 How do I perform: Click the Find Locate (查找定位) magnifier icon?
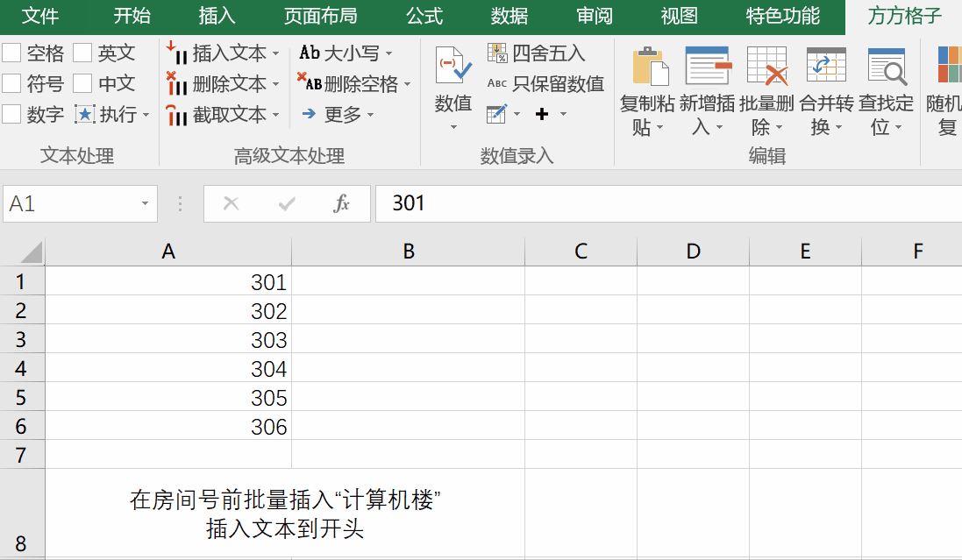pyautogui.click(x=887, y=67)
